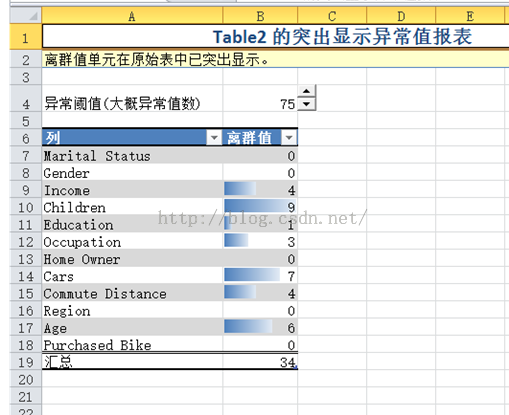
Task: Select the Income outlier value 4
Action: 260,189
